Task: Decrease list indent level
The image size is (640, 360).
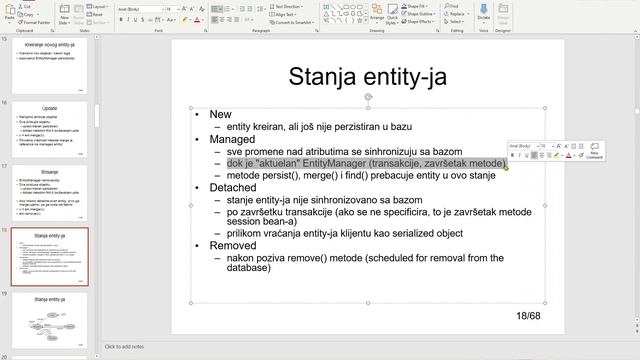Action: coord(242,9)
